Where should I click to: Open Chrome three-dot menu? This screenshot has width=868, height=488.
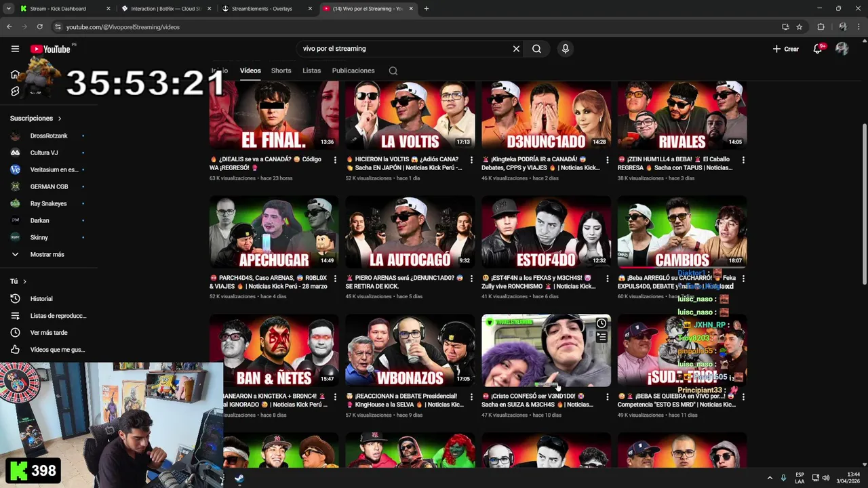coord(859,27)
